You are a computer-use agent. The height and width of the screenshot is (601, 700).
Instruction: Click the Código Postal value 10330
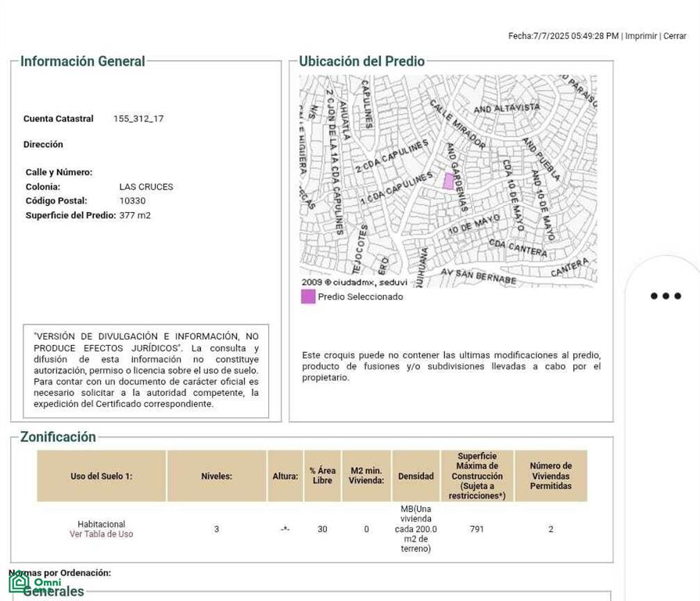(132, 201)
